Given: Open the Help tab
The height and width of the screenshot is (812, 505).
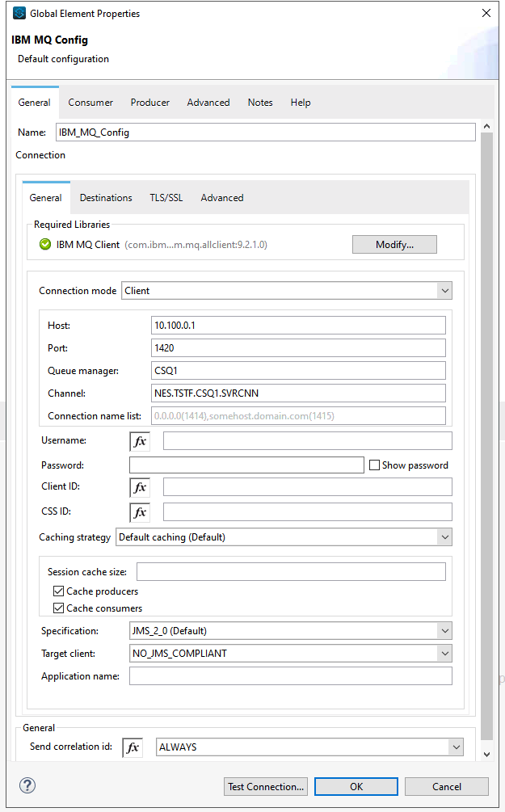Looking at the screenshot, I should [x=301, y=103].
